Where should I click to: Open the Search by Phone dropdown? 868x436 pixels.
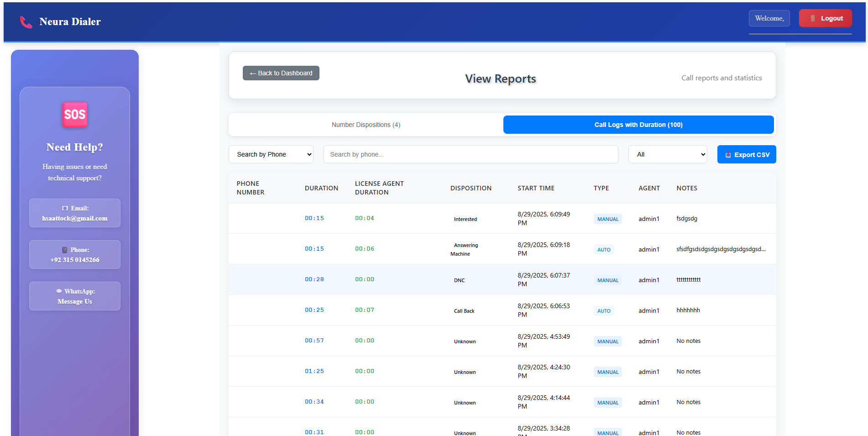271,154
